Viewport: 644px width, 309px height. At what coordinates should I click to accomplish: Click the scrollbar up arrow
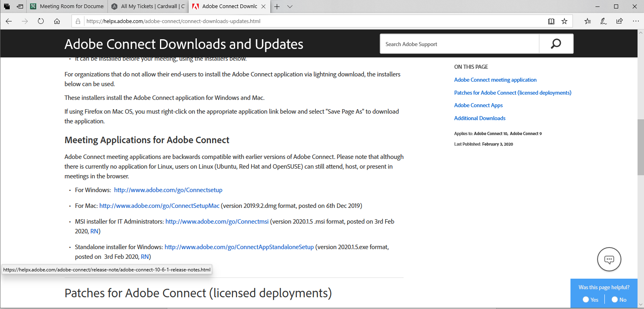[x=640, y=32]
